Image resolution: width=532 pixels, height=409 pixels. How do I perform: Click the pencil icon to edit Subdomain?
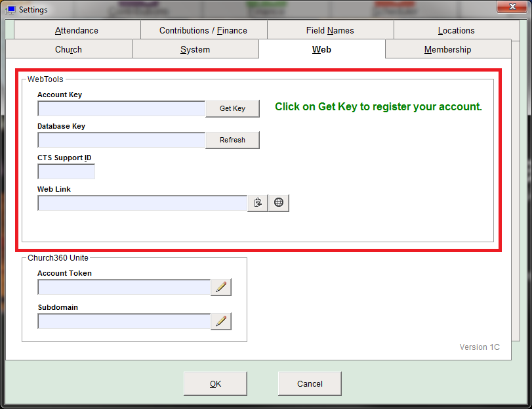coord(221,321)
